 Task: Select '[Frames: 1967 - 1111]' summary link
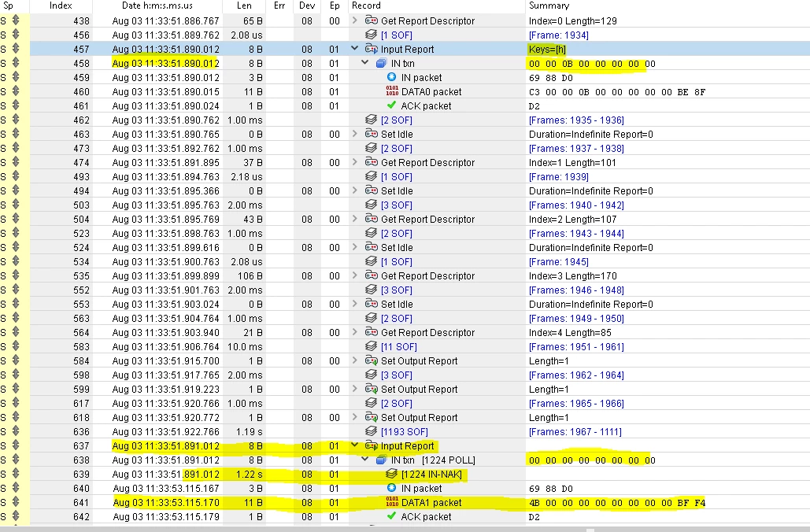click(575, 432)
